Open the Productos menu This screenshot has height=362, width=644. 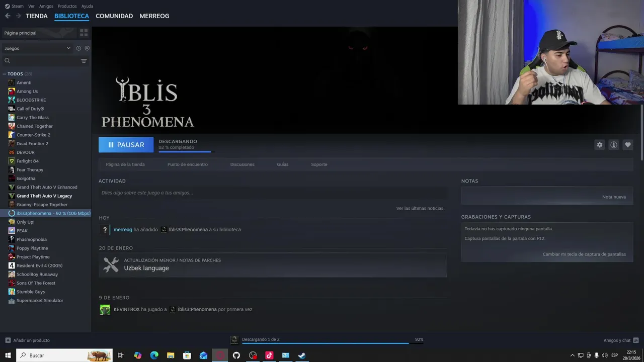click(67, 6)
